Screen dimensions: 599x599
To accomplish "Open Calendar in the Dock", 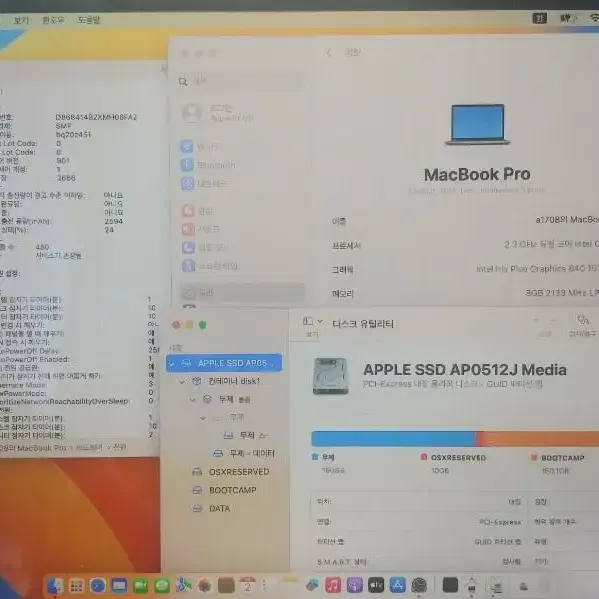I will coord(247,584).
